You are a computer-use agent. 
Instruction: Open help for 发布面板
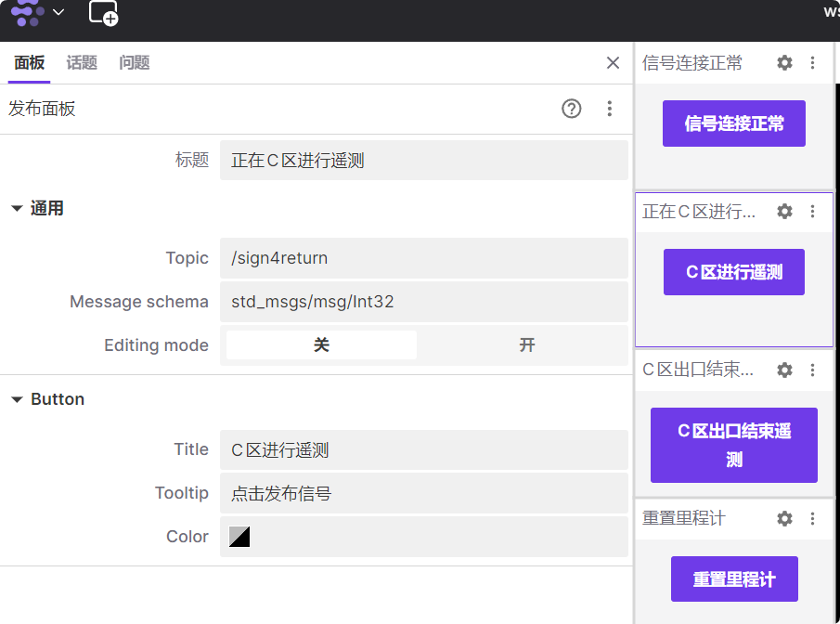tap(572, 109)
